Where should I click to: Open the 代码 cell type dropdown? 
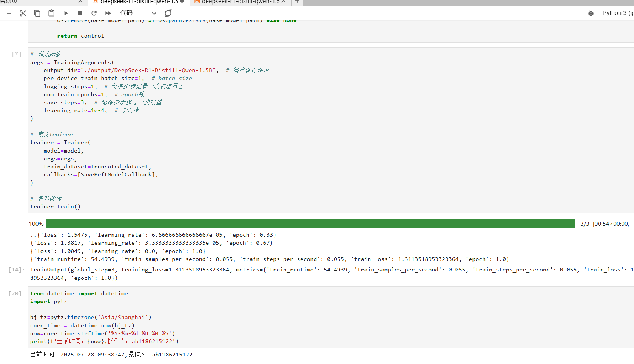[138, 13]
